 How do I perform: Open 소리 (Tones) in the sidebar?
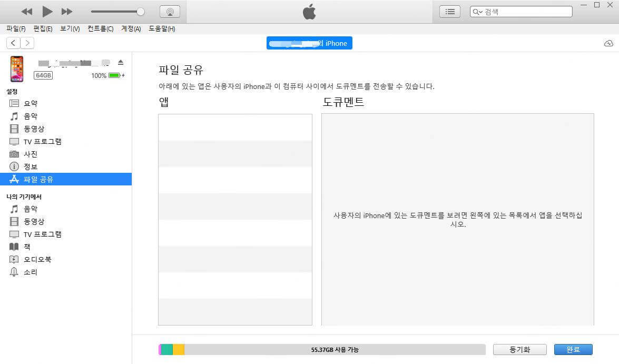pos(30,272)
